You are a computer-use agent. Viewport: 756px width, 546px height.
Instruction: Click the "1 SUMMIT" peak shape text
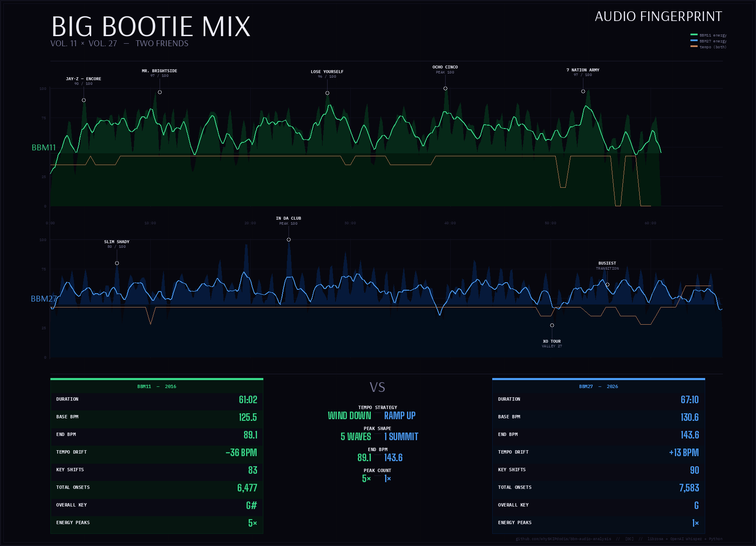coord(402,437)
